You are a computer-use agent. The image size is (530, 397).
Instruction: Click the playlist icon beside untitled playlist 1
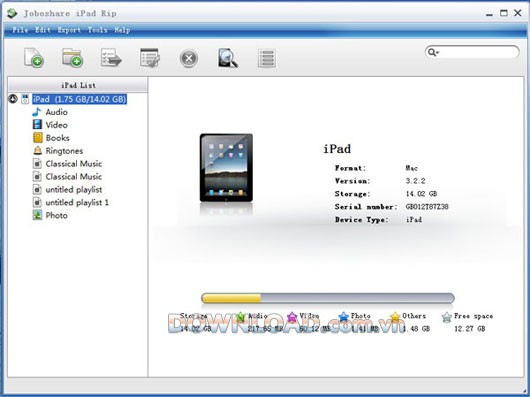(37, 202)
